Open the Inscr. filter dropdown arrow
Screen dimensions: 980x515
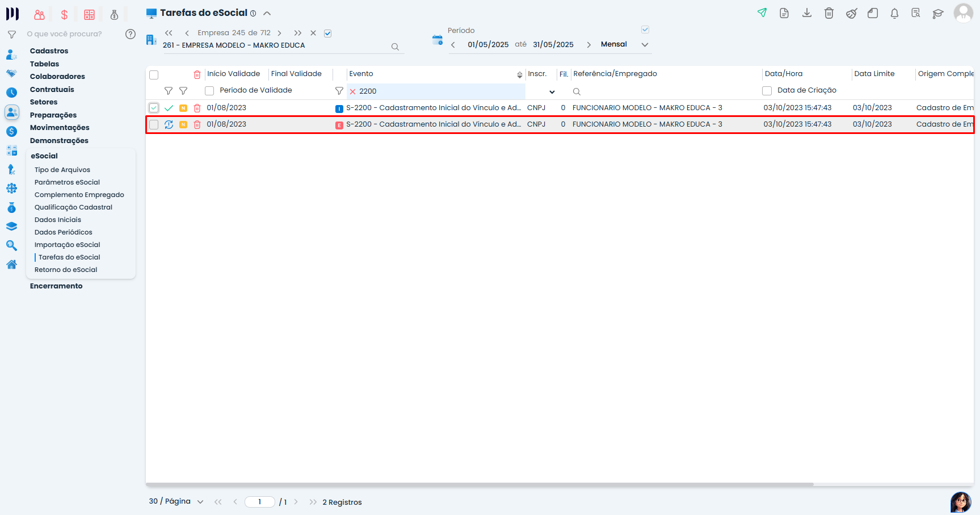[x=552, y=91]
